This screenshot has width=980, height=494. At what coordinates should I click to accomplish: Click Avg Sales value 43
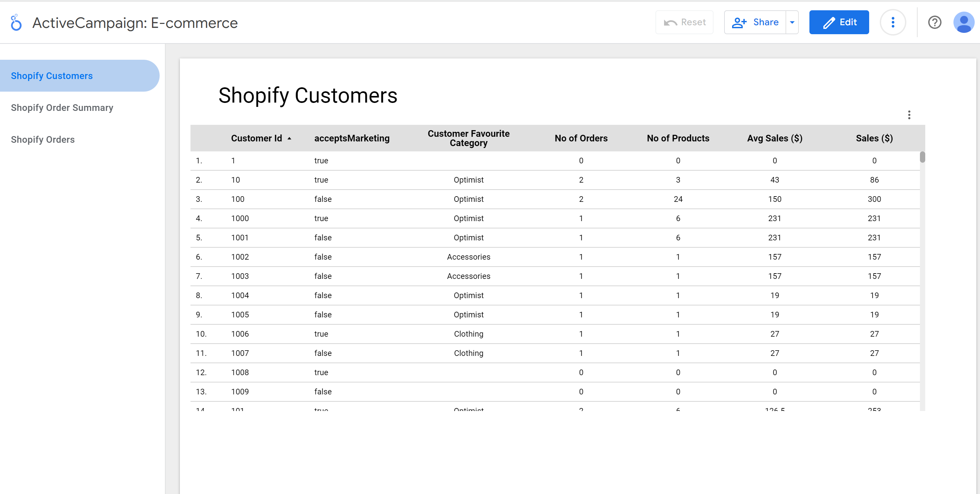[x=774, y=180]
